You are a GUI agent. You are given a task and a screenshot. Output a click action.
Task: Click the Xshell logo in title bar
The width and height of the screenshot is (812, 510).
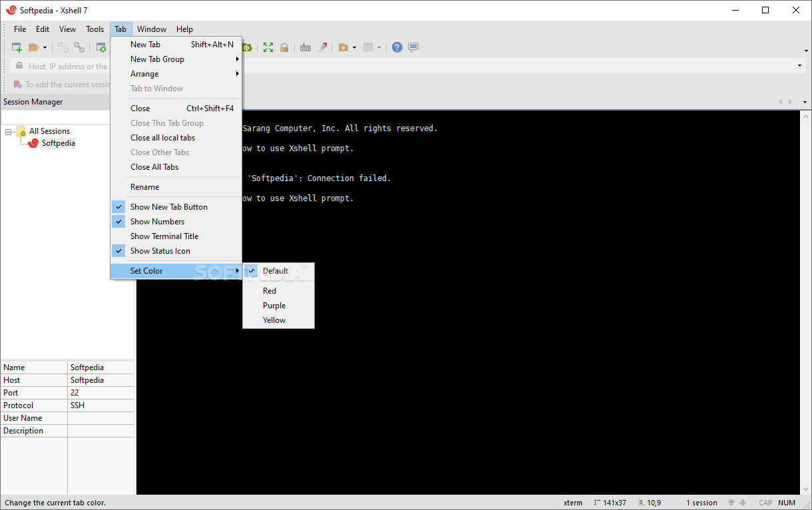pos(11,10)
